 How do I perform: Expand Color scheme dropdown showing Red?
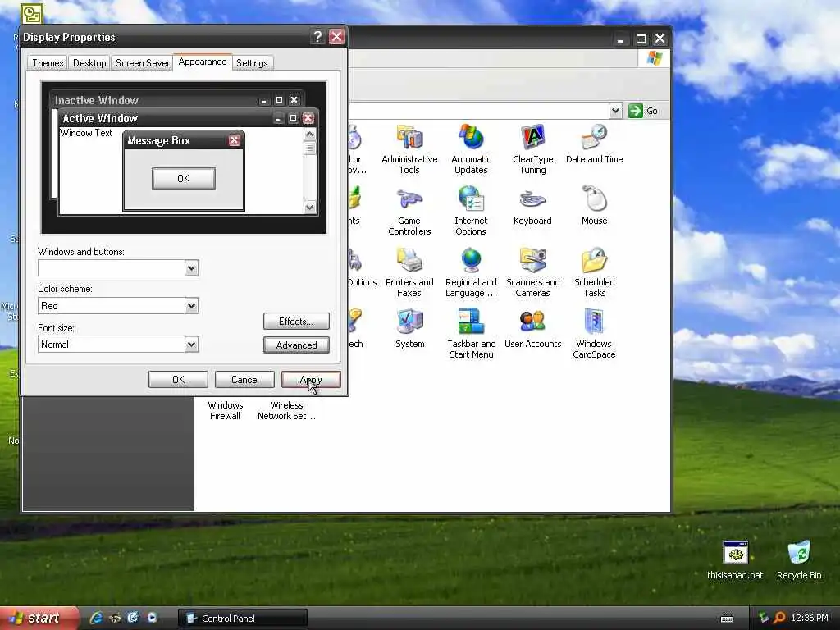point(191,306)
